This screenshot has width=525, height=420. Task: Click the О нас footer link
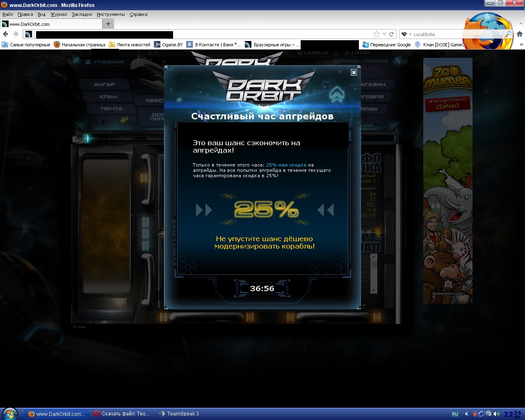(80, 327)
